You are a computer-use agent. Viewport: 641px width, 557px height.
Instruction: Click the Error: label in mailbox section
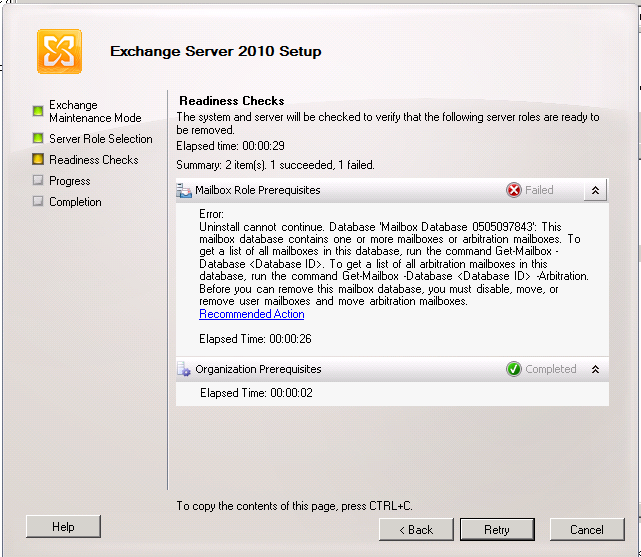click(x=211, y=214)
